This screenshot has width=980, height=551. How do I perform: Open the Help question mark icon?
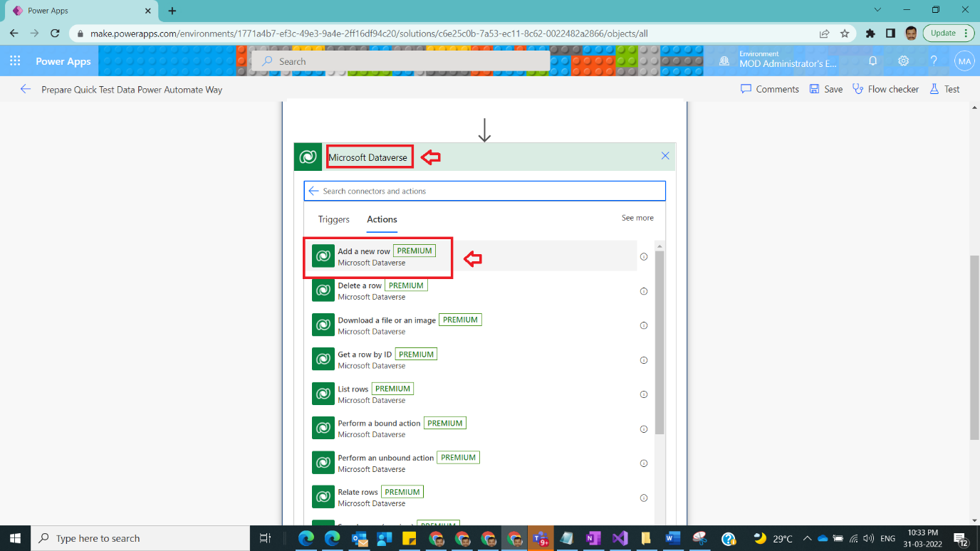click(934, 61)
